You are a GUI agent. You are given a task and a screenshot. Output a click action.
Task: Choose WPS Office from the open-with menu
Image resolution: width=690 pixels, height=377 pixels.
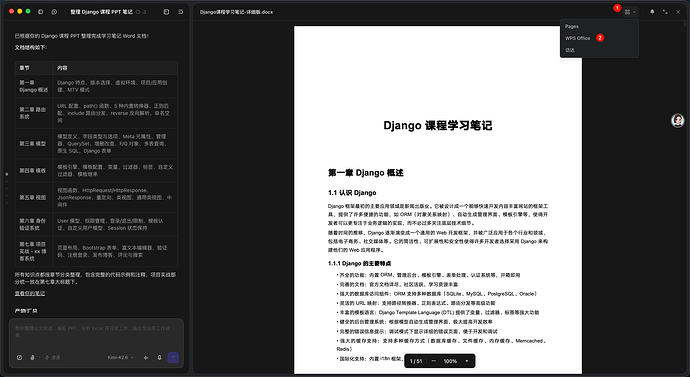599,38
